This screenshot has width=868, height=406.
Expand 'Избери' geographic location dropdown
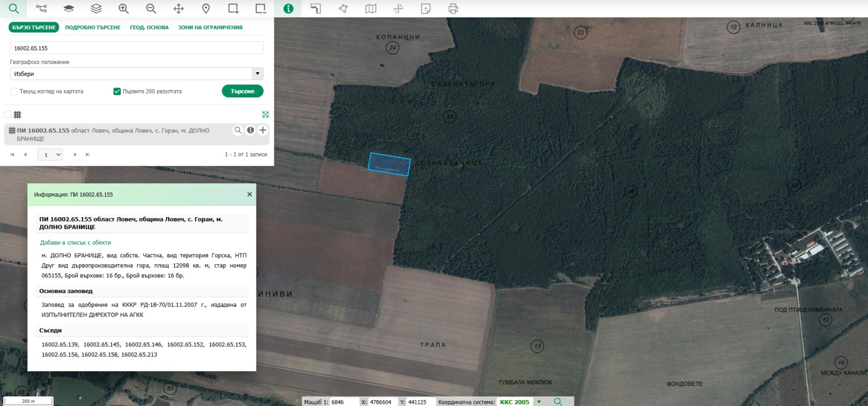(137, 73)
